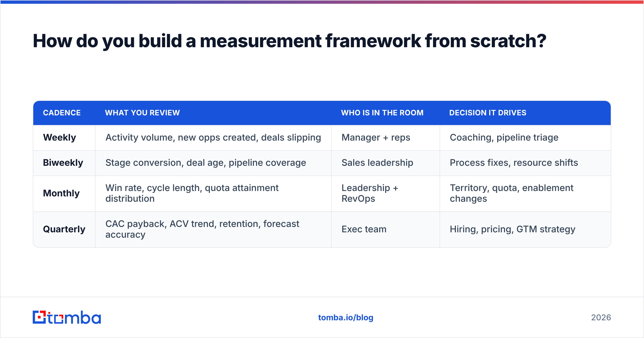Select the DECISION IT DRIVES header
644x338 pixels.
pyautogui.click(x=488, y=113)
